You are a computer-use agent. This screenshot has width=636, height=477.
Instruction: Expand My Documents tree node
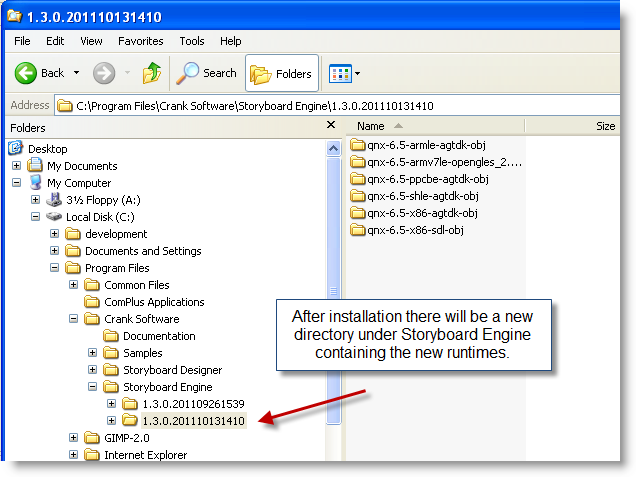[16, 165]
